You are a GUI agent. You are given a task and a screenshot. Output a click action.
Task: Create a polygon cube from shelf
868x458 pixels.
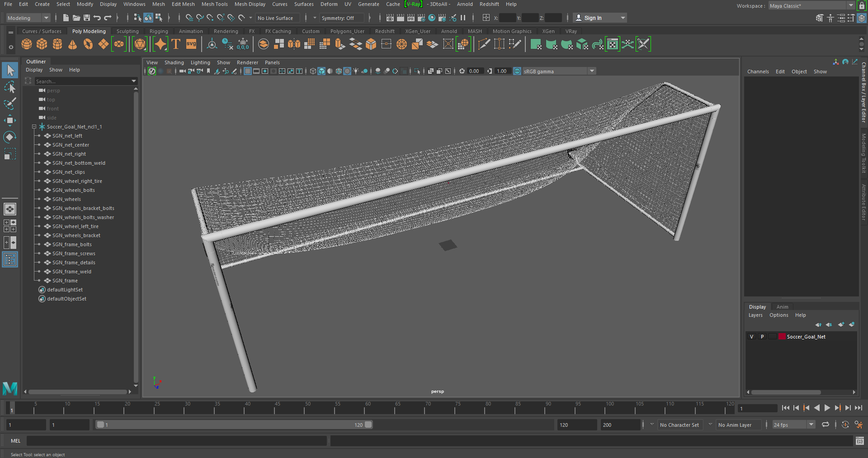click(42, 44)
